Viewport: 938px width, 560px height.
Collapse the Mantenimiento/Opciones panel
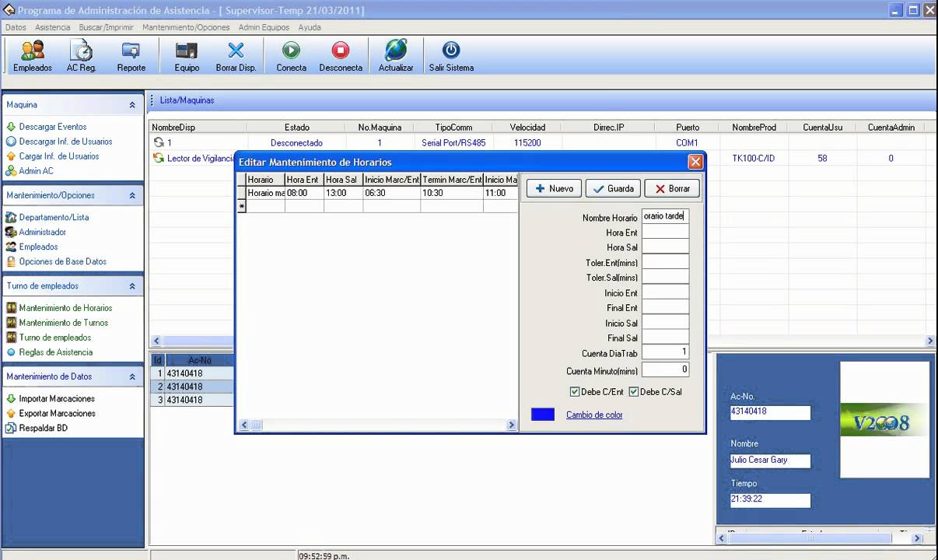tap(132, 196)
